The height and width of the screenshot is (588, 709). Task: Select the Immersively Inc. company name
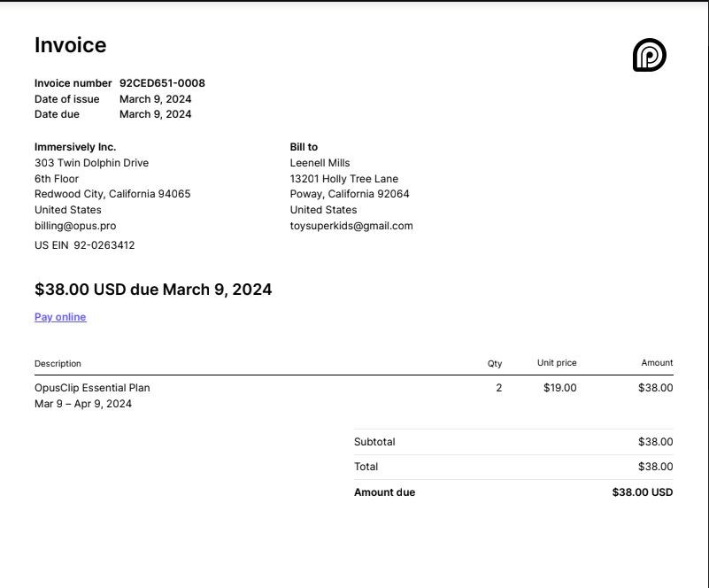75,147
